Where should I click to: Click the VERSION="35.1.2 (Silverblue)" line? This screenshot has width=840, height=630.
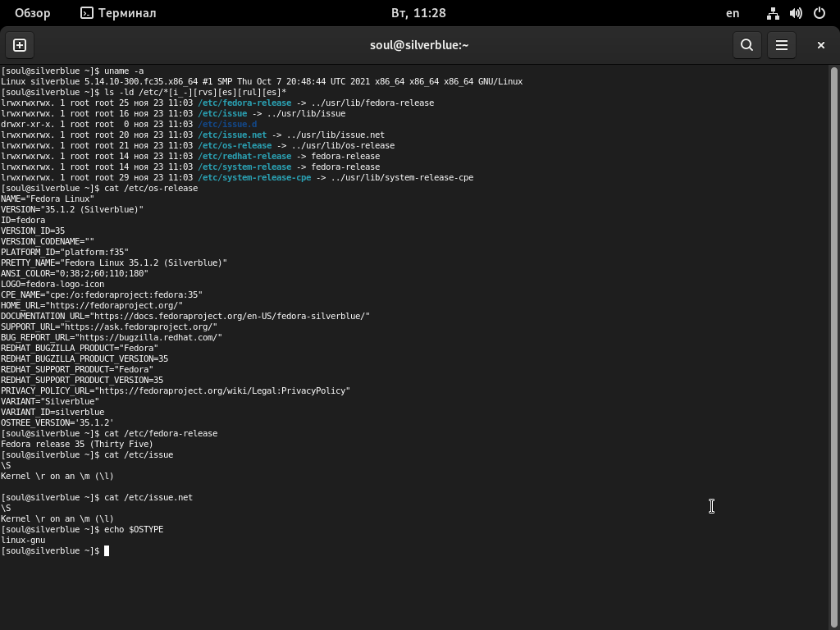[72, 209]
